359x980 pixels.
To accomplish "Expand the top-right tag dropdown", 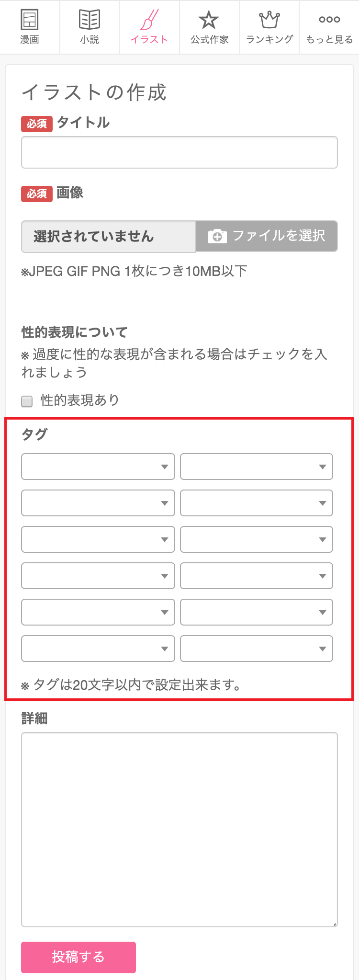I will pyautogui.click(x=257, y=467).
